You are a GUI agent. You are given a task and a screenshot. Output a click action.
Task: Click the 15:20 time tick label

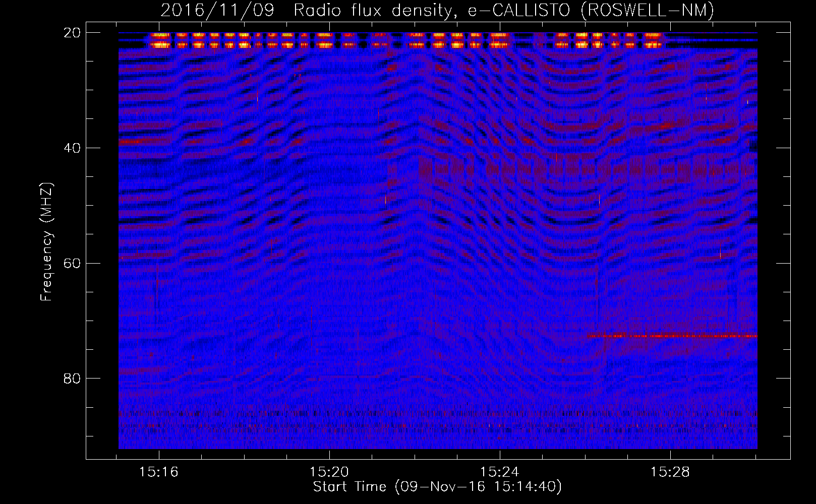pos(329,472)
